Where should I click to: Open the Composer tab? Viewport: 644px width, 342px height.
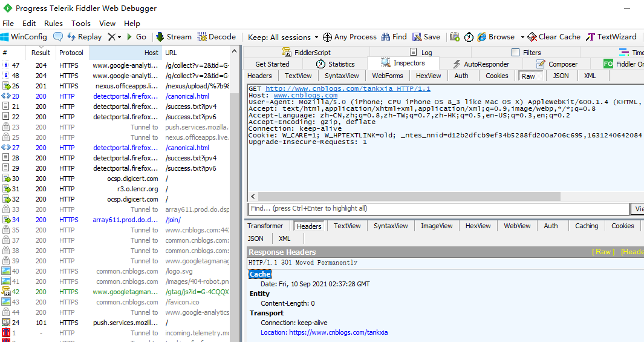(557, 64)
